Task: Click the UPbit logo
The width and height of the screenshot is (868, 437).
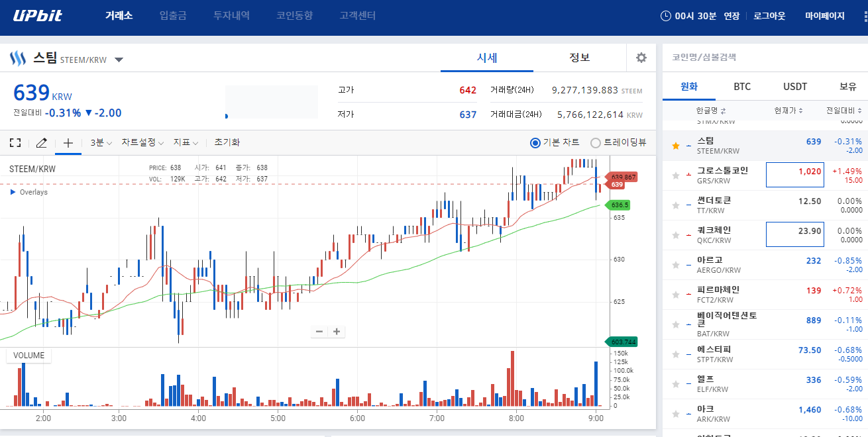Action: (x=38, y=15)
